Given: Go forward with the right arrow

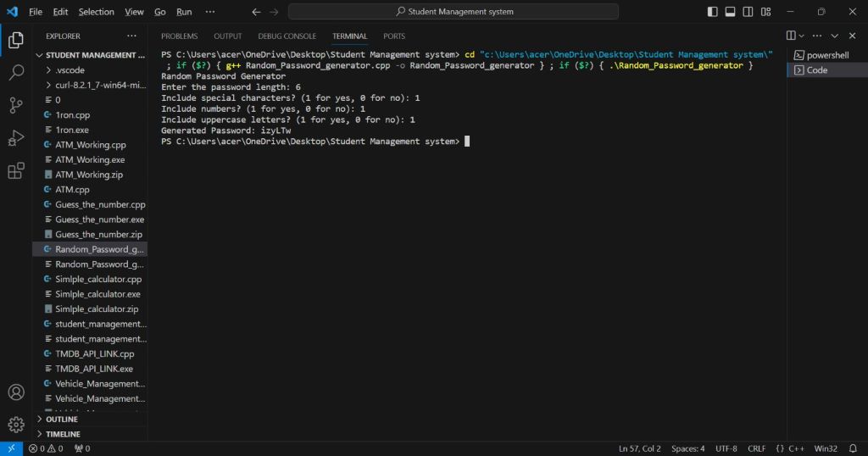Looking at the screenshot, I should tap(274, 12).
